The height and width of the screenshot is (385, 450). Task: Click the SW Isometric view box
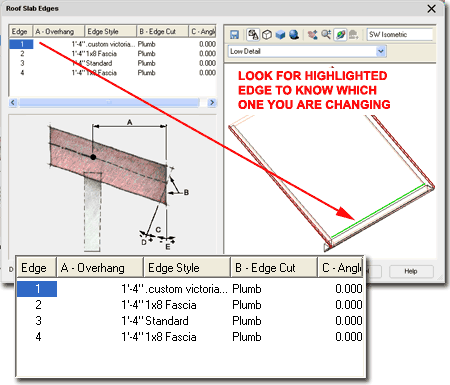pos(400,34)
